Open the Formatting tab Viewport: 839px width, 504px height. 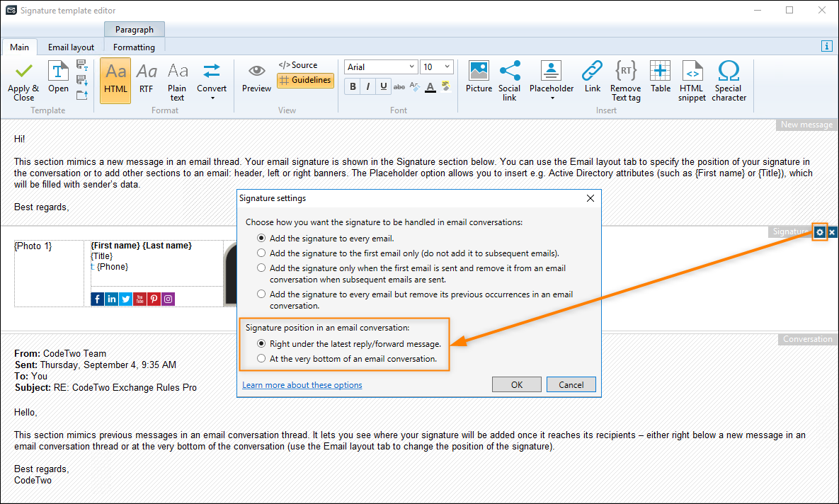tap(134, 47)
